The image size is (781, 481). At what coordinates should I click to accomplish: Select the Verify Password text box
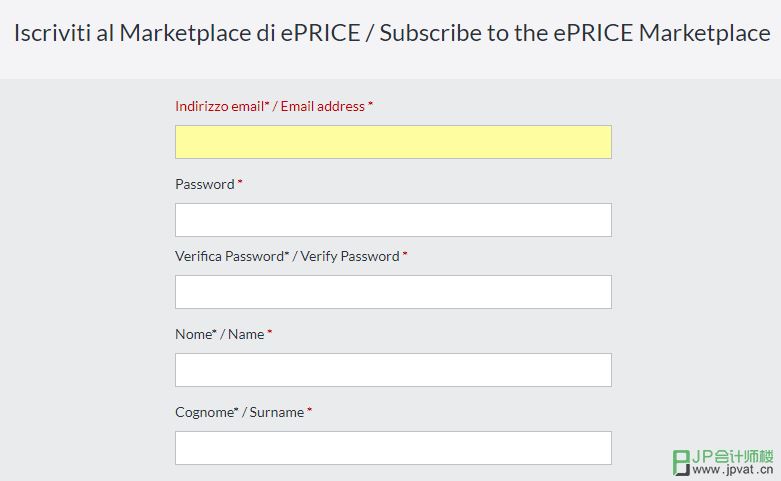(x=393, y=292)
